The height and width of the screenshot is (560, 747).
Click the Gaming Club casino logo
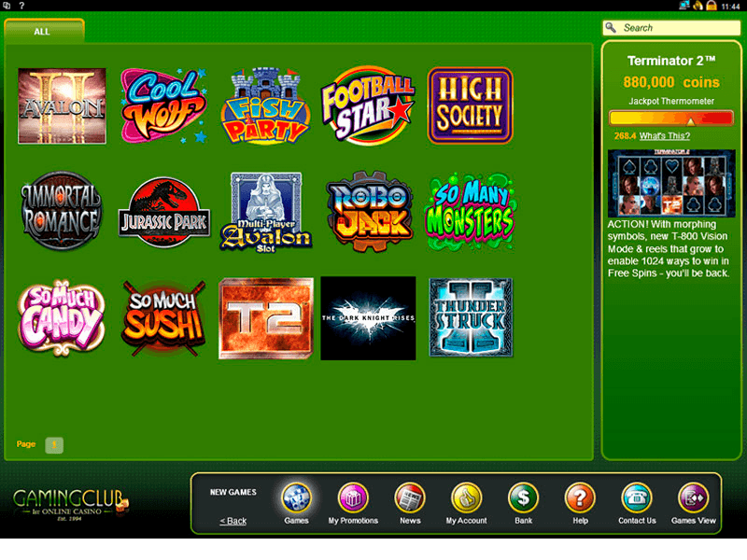click(x=71, y=504)
